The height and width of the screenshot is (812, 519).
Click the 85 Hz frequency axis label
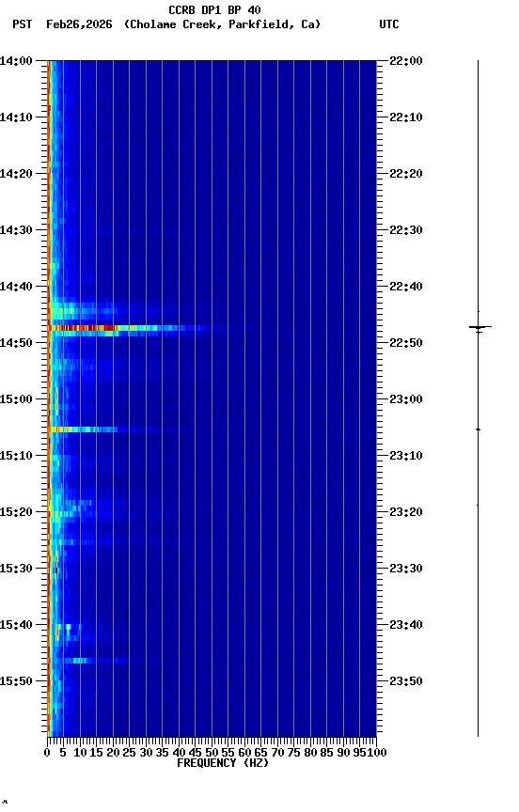click(x=326, y=753)
